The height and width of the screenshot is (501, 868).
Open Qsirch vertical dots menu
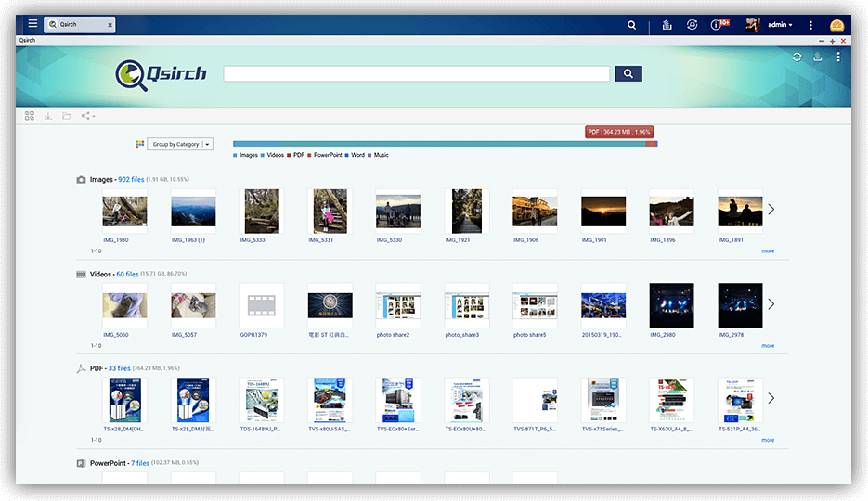[x=838, y=57]
